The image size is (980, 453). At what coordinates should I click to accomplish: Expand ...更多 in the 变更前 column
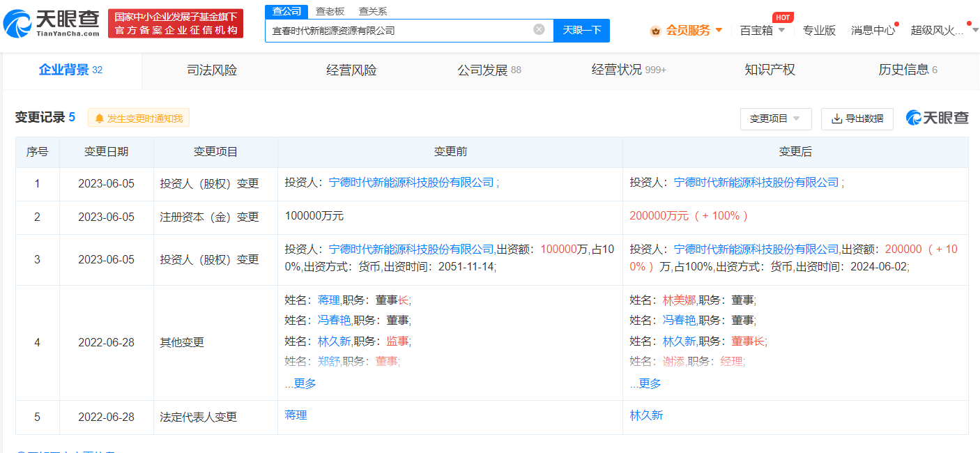click(300, 383)
